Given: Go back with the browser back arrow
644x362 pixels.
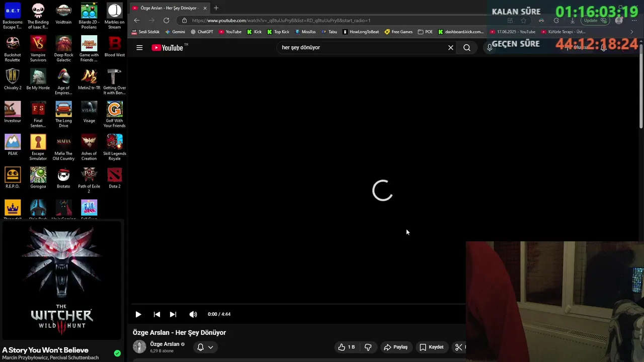Looking at the screenshot, I should coord(137,21).
